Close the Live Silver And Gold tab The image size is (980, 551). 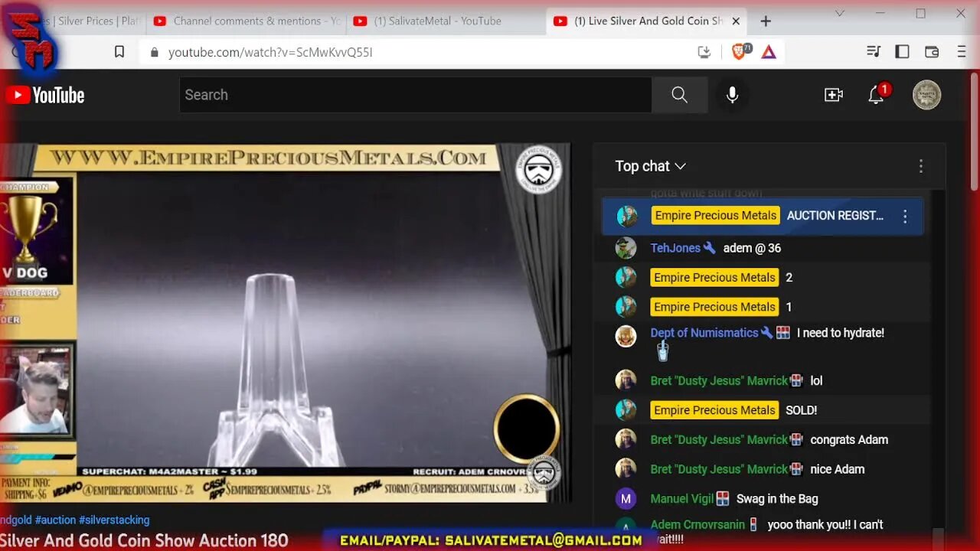coord(736,21)
